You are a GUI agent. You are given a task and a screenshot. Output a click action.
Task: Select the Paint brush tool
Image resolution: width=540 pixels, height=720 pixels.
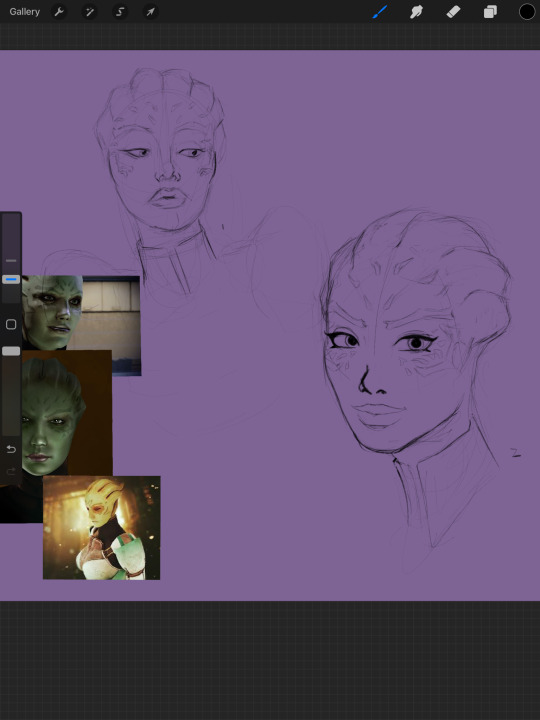380,12
